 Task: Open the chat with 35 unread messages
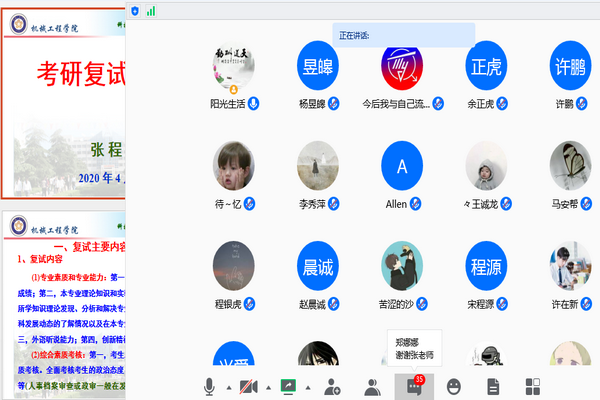pos(411,385)
